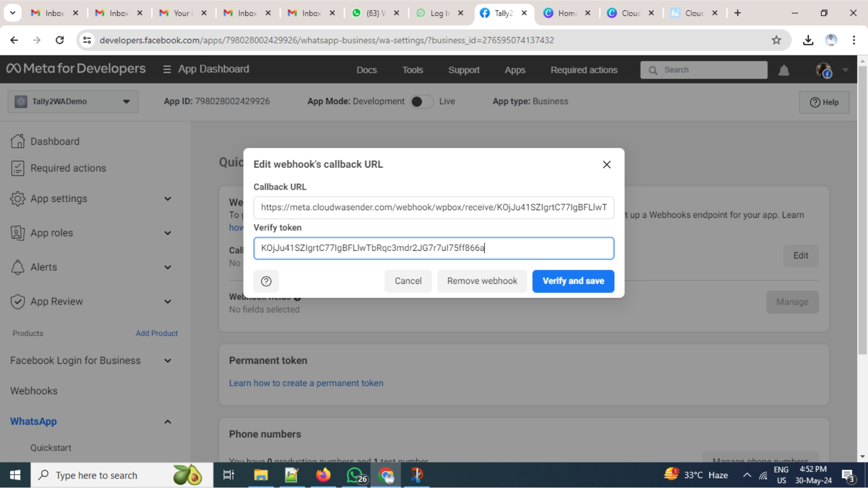
Task: Switch to the Home tab
Action: pyautogui.click(x=567, y=13)
